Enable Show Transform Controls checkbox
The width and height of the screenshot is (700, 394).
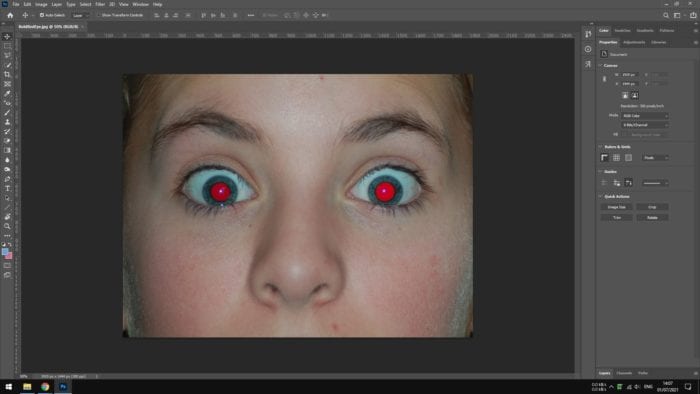(99, 15)
